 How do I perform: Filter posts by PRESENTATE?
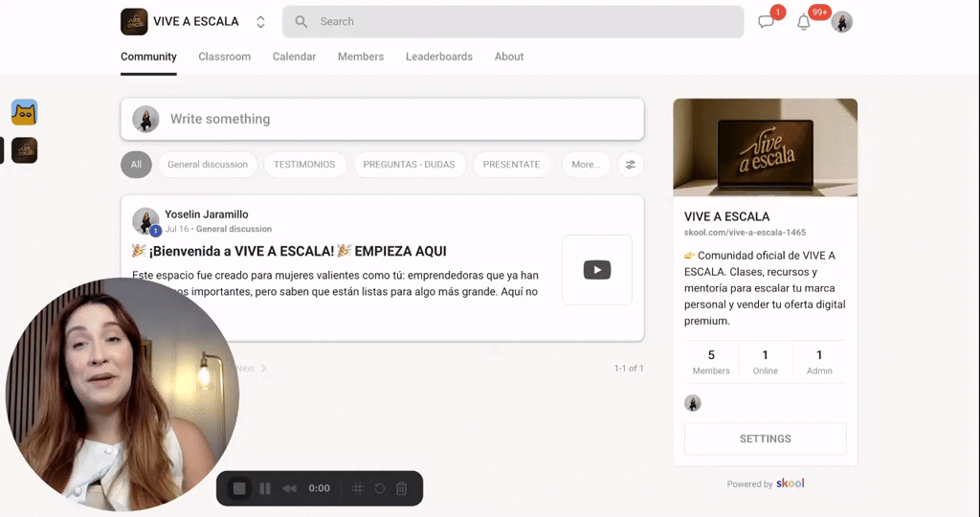tap(511, 165)
